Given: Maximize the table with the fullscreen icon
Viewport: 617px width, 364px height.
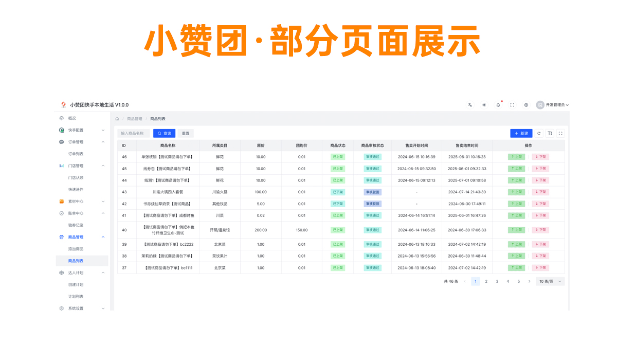Looking at the screenshot, I should coord(560,133).
